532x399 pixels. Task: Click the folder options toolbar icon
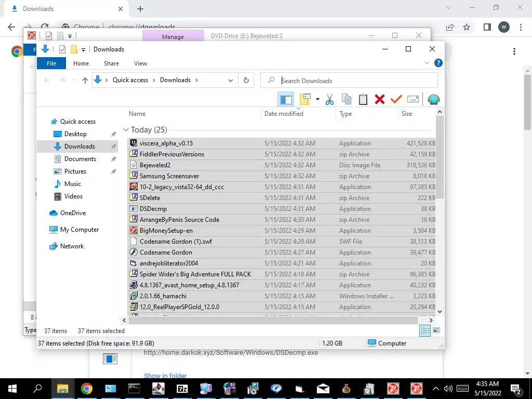pos(305,99)
